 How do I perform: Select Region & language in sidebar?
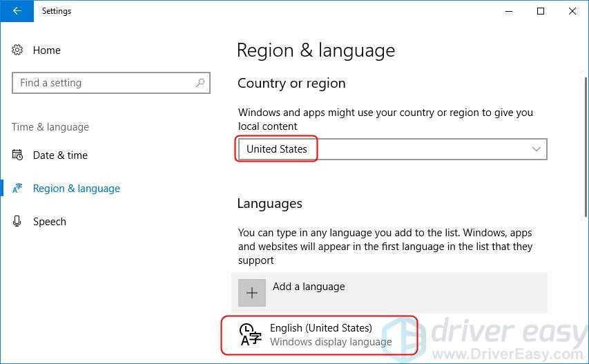(77, 188)
